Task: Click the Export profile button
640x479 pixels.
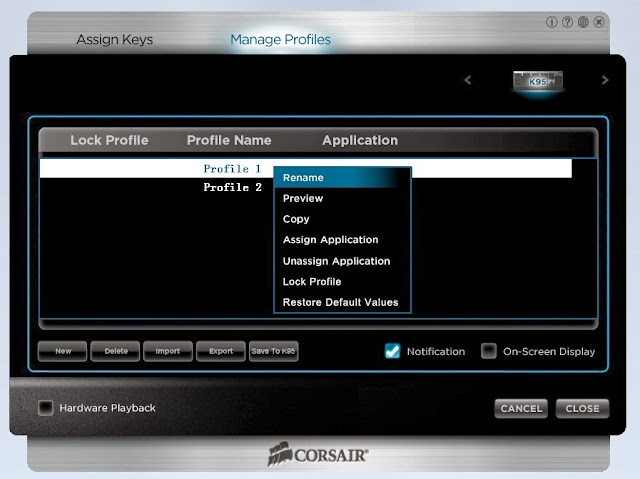Action: 221,351
